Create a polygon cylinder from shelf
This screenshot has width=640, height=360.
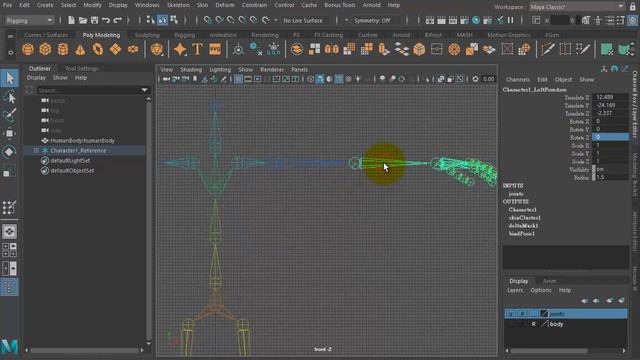tap(63, 49)
